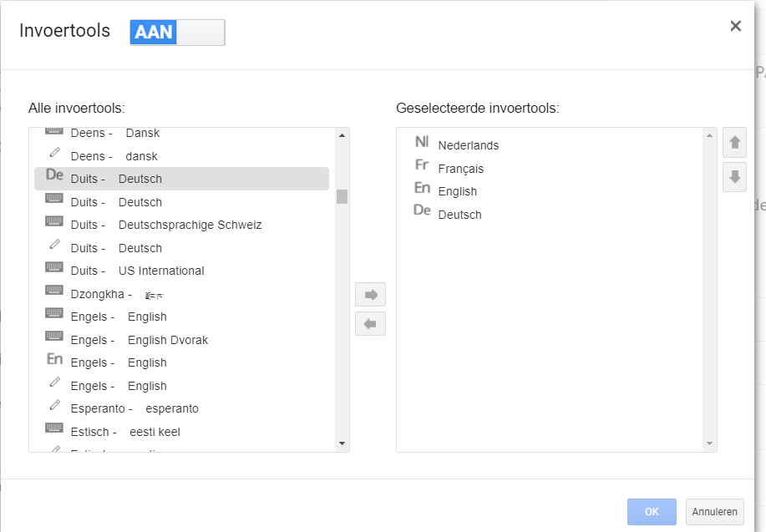Image resolution: width=766 pixels, height=532 pixels.
Task: Toggle the Invoertools AAN switch off
Action: coord(177,33)
